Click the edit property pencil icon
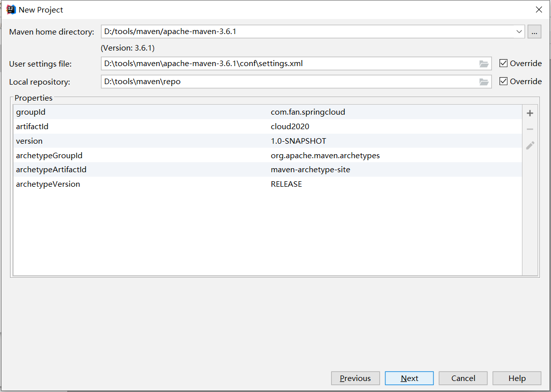This screenshot has width=551, height=392. pyautogui.click(x=530, y=145)
